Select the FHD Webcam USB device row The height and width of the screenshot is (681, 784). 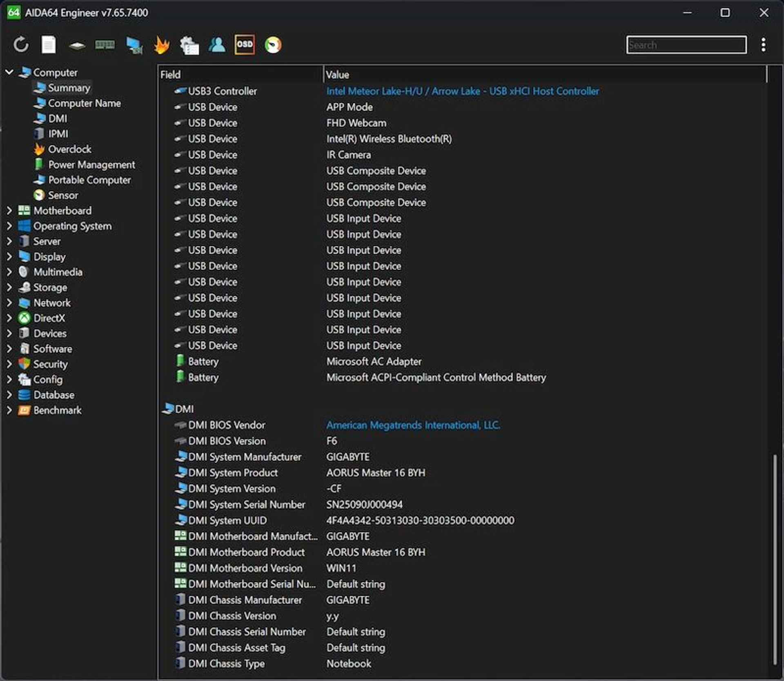pyautogui.click(x=463, y=123)
